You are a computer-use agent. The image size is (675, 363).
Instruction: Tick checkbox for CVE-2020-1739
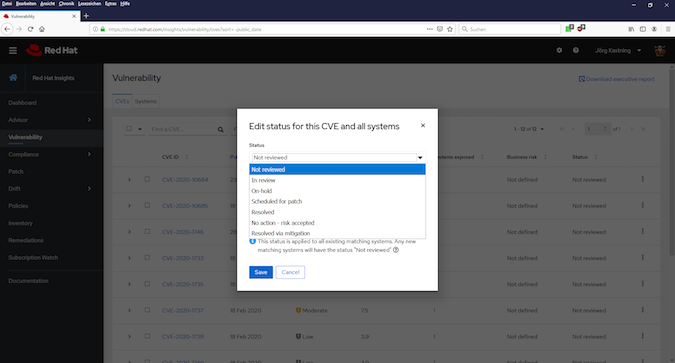coord(147,336)
